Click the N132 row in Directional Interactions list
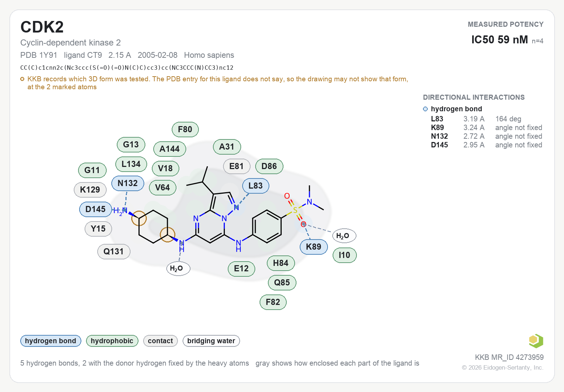 coord(487,136)
